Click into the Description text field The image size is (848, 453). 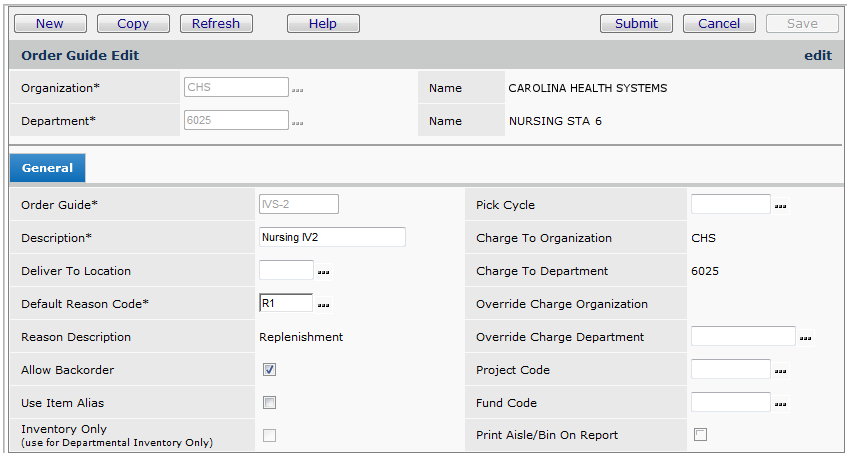(332, 237)
